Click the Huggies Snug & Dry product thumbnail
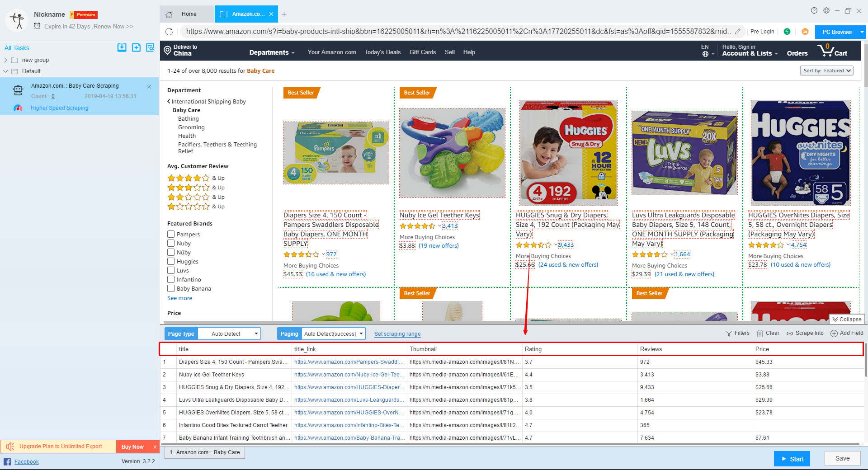Screen dimensions: 868x470 pos(568,153)
